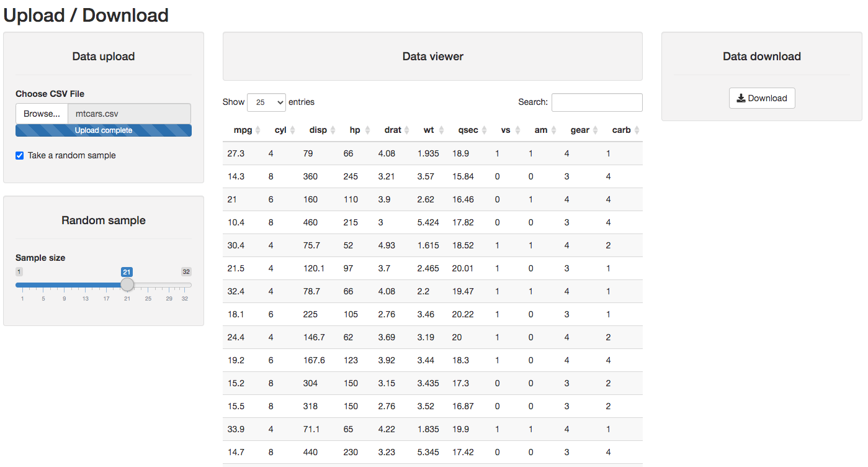Click the sort arrows icon beside drat
Viewport: 868px width, 467px height.
pos(407,130)
